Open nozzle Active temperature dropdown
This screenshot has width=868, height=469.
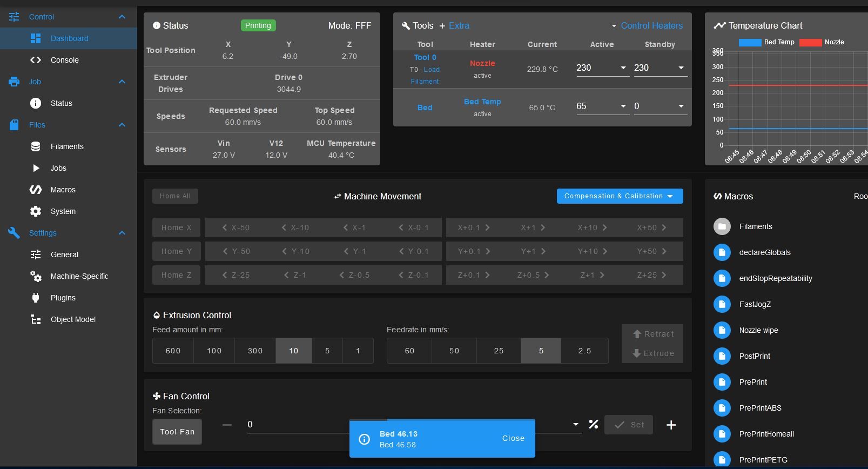[x=623, y=68]
